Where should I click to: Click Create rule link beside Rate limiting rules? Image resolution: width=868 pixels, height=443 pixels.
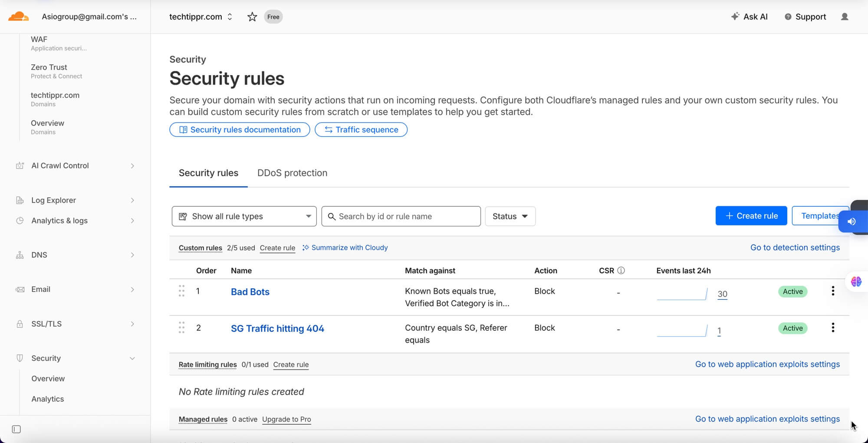point(291,365)
